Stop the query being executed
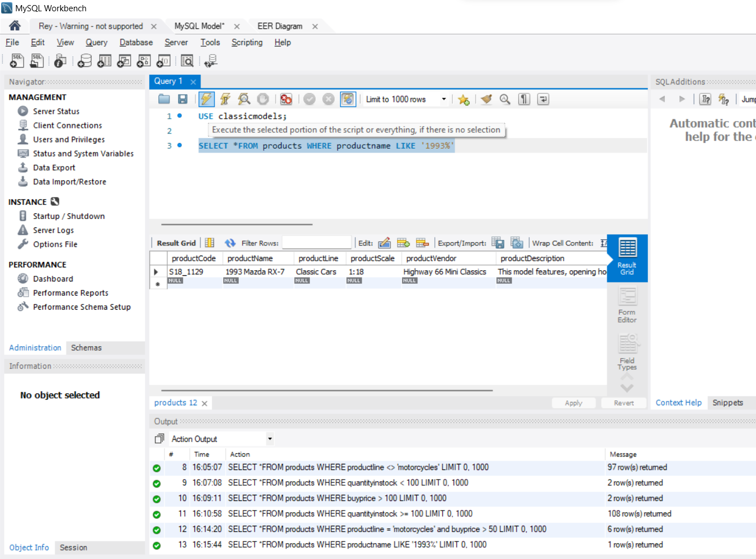756x559 pixels. 263,99
